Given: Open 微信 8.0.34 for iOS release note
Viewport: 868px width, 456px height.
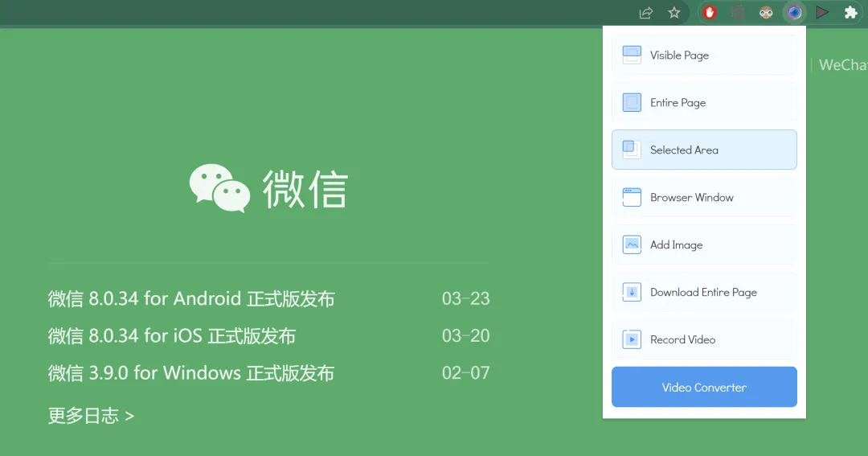Looking at the screenshot, I should pyautogui.click(x=172, y=335).
